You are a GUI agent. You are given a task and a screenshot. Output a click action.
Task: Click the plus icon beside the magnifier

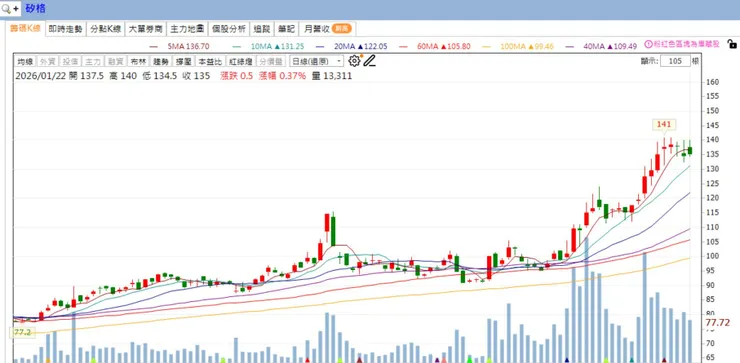click(16, 8)
